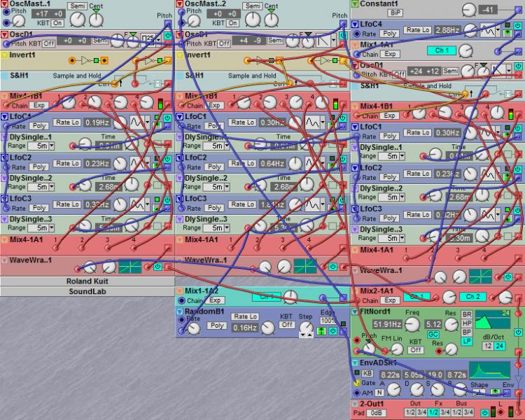
Task: Click the Constant1 blue output jack
Action: pyautogui.click(x=518, y=10)
